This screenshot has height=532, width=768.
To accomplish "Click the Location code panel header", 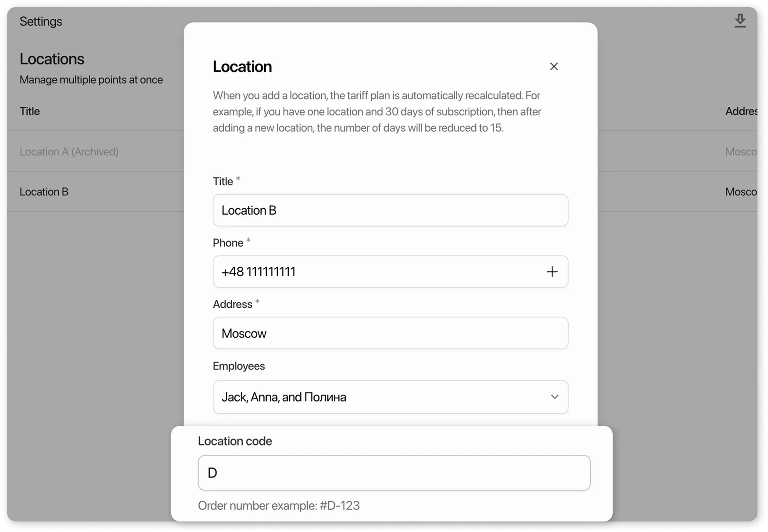I will click(235, 441).
